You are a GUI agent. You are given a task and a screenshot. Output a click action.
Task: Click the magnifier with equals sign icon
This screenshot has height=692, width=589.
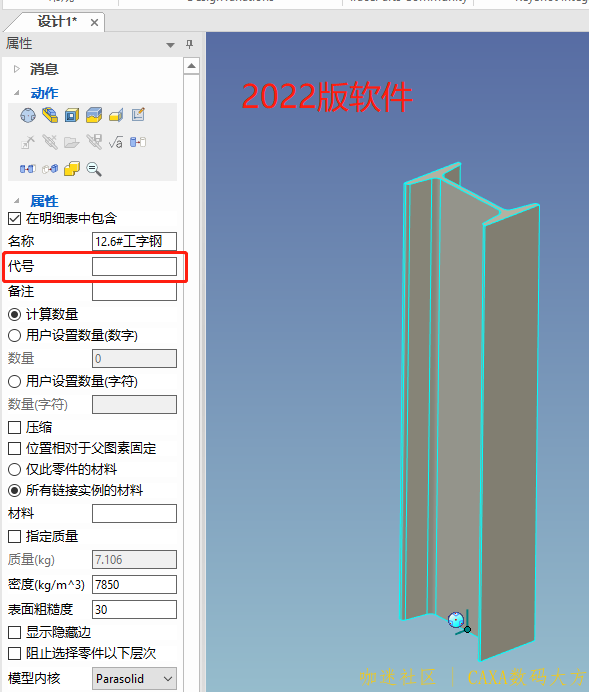94,169
